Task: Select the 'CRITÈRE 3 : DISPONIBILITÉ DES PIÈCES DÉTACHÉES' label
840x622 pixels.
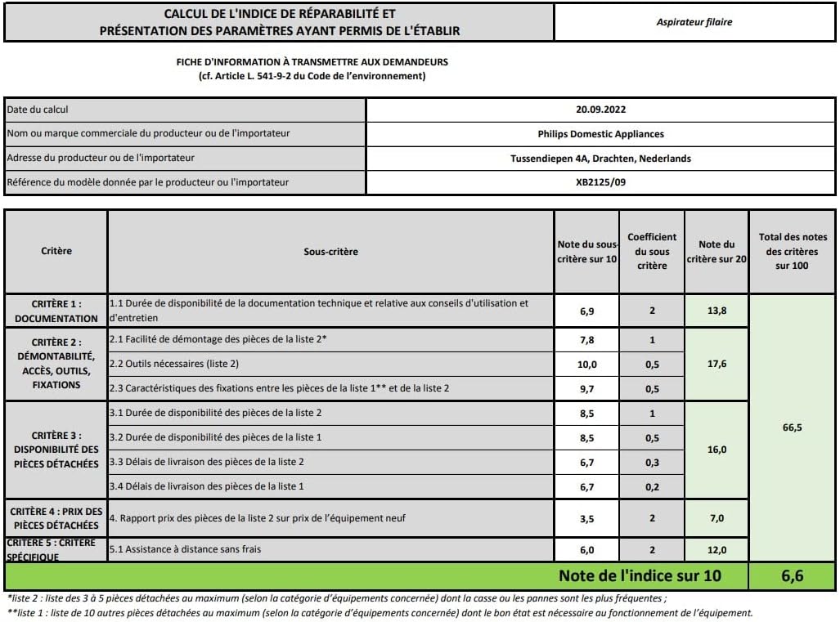Action: (x=56, y=450)
